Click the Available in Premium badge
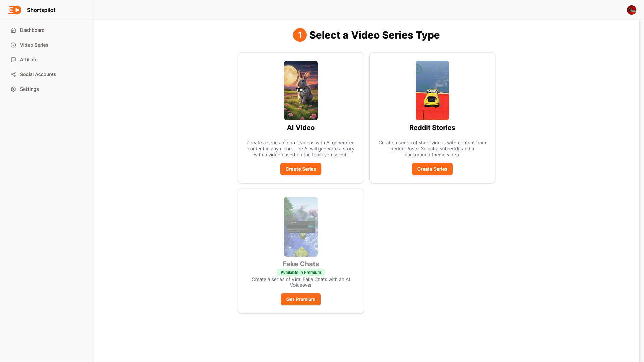This screenshot has width=644, height=362. (301, 273)
